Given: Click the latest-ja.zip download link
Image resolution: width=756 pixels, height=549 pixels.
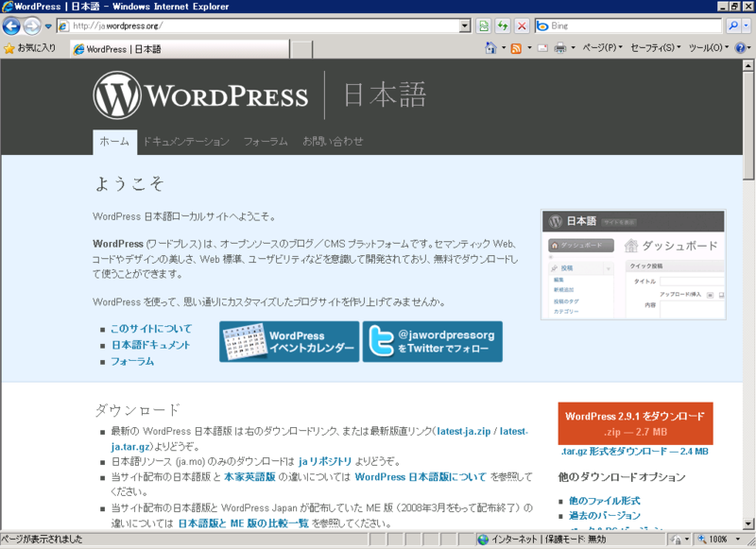Looking at the screenshot, I should click(x=464, y=430).
